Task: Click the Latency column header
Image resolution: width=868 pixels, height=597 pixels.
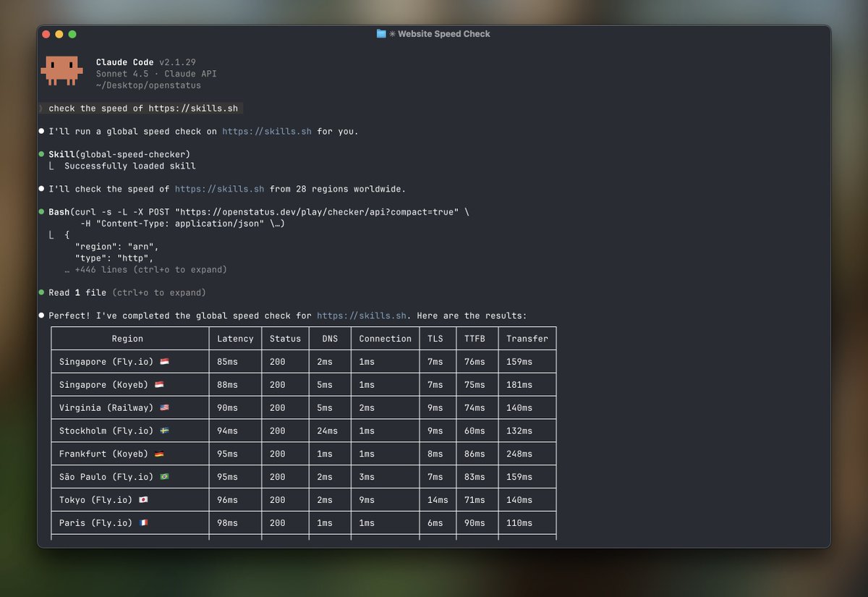Action: pyautogui.click(x=235, y=339)
